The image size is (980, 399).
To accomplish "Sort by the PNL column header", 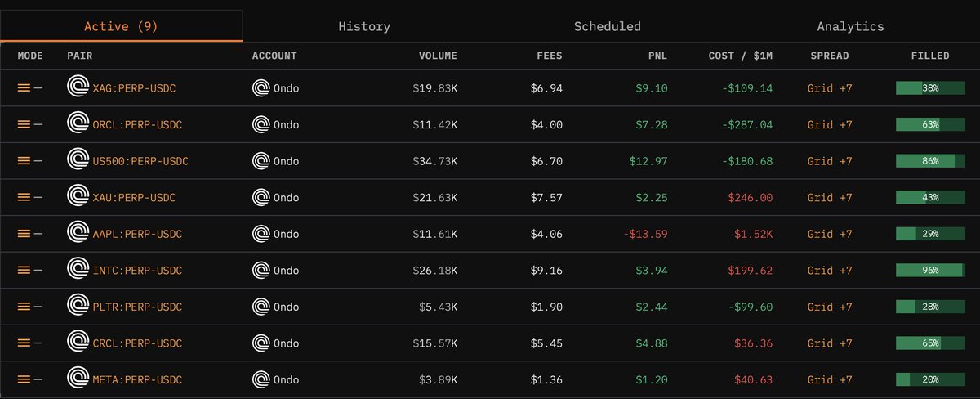I will [655, 56].
